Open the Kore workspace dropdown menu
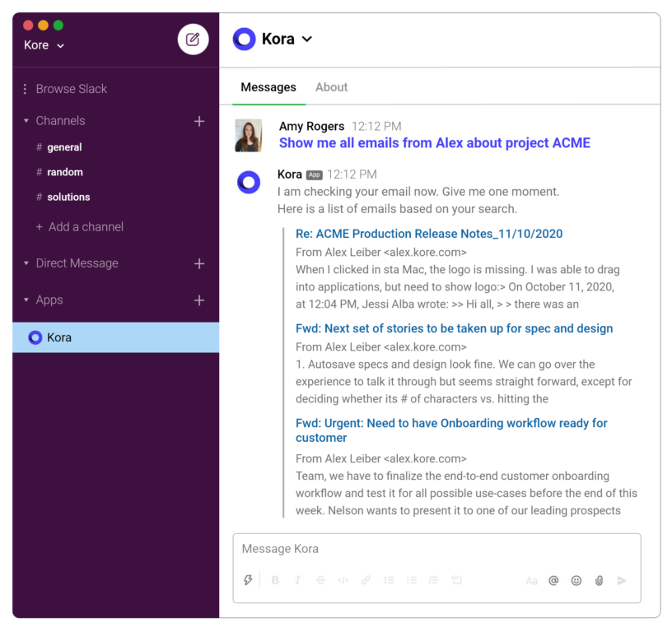The height and width of the screenshot is (632, 672). click(44, 45)
